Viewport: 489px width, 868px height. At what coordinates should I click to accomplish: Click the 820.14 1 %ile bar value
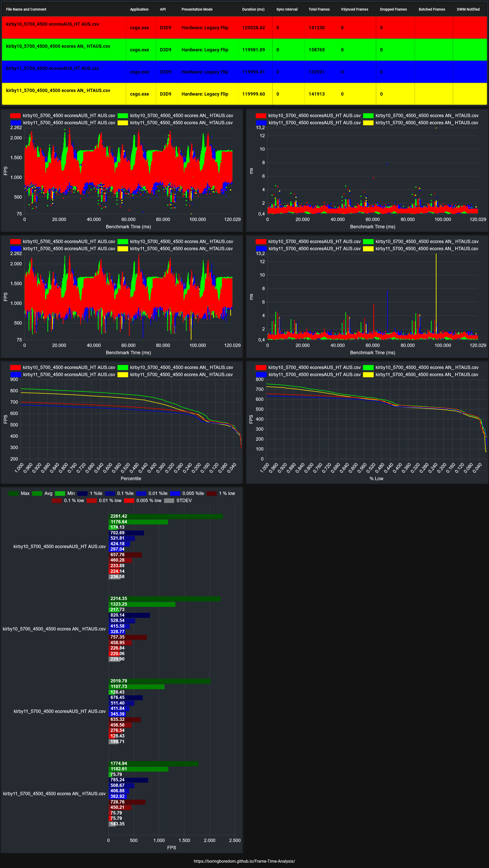117,615
